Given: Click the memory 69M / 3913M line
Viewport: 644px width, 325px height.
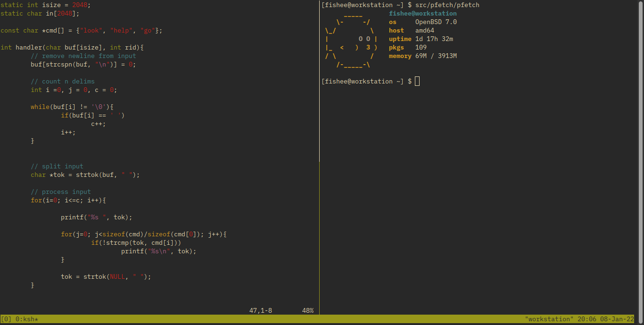Looking at the screenshot, I should pyautogui.click(x=422, y=56).
